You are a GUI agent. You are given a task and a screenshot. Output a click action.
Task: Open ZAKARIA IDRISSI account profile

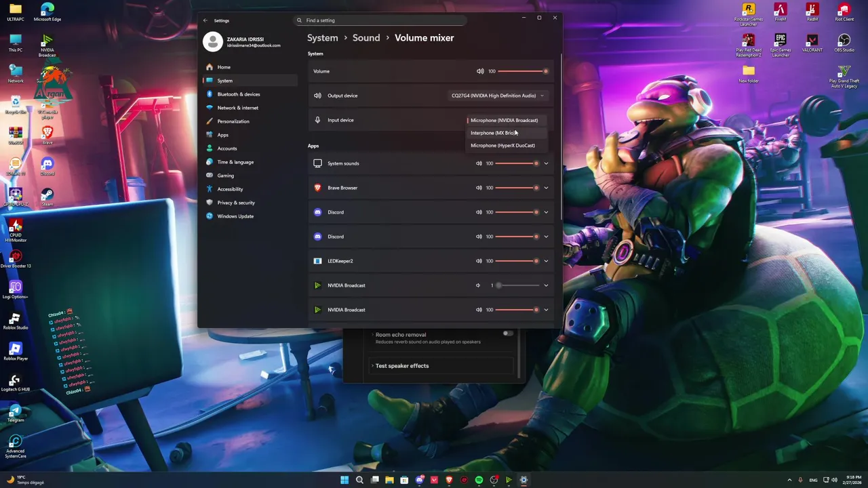point(242,42)
